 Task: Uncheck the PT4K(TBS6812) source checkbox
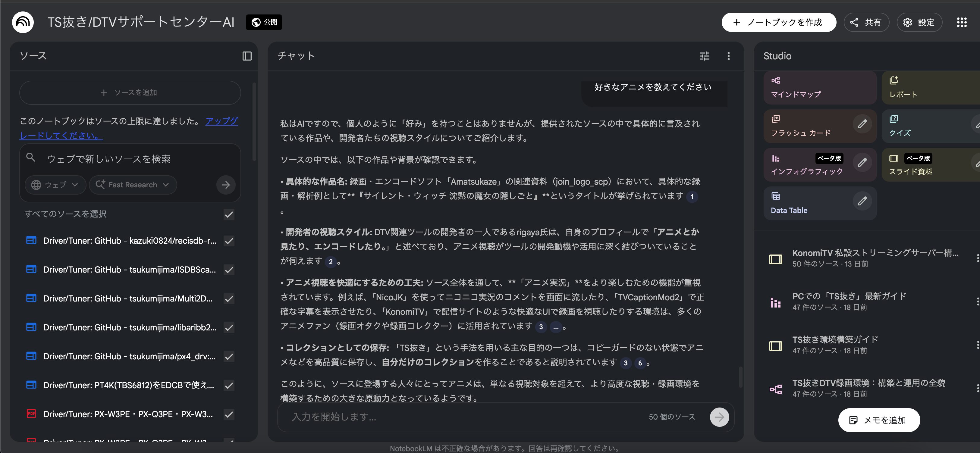click(229, 385)
